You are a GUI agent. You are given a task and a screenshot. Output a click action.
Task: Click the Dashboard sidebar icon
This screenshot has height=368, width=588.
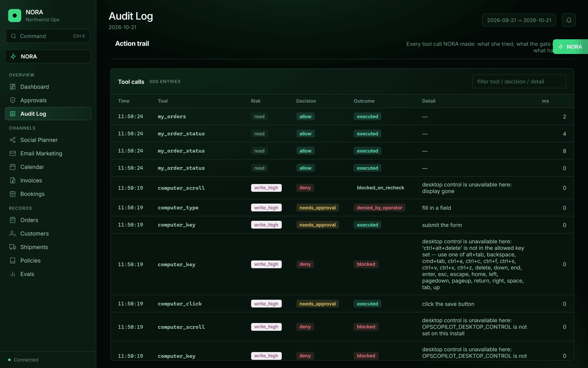[x=13, y=87]
